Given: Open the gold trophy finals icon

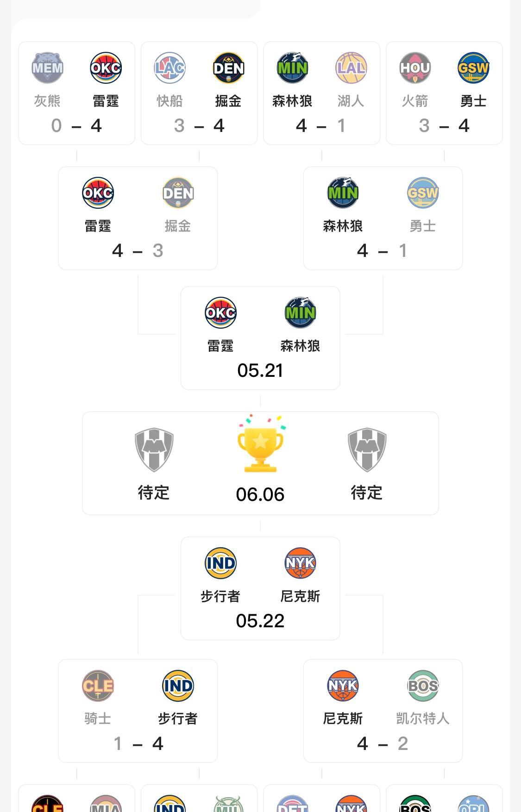Looking at the screenshot, I should click(260, 444).
